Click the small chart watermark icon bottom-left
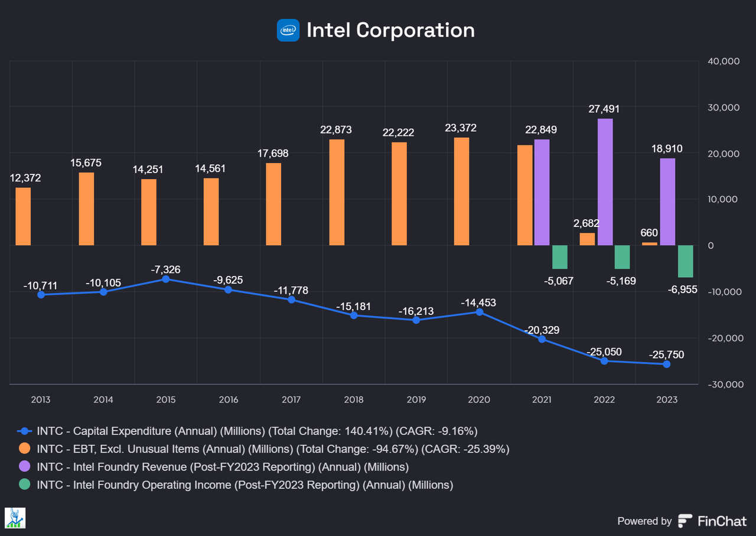 point(14,518)
